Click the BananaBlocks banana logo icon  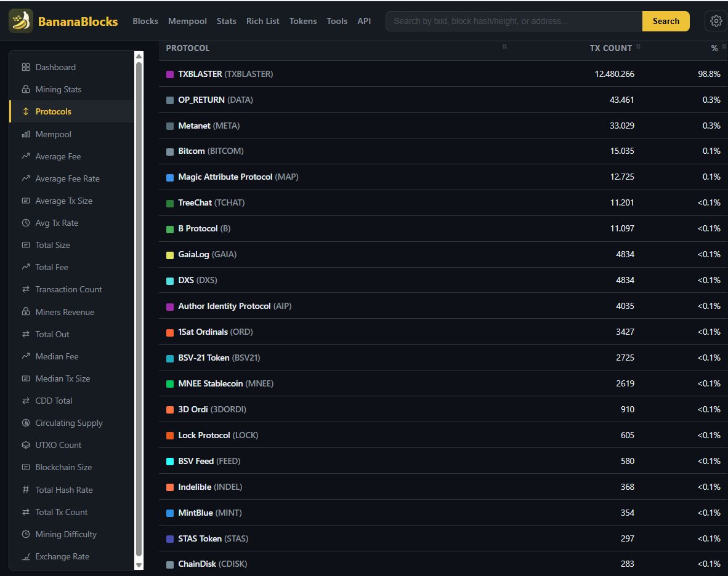(x=21, y=21)
